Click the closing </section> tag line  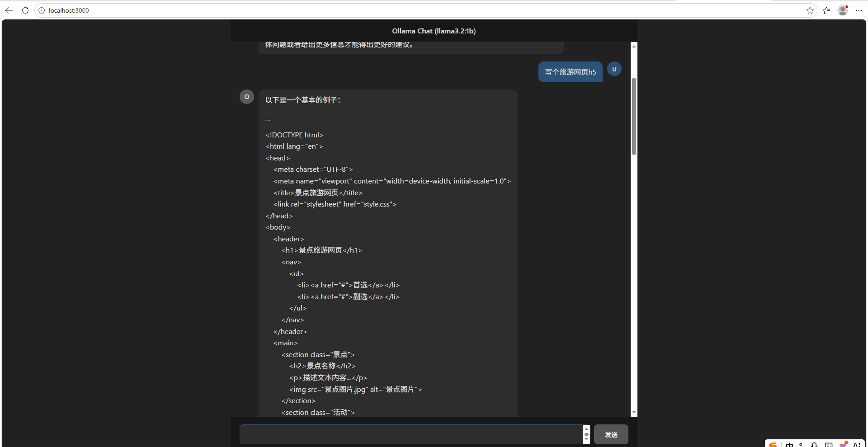(x=298, y=401)
